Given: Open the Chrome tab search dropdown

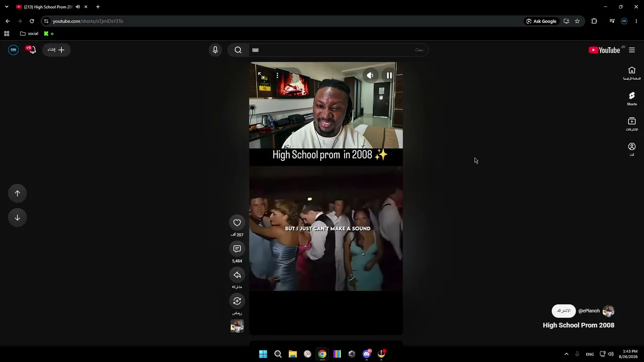Looking at the screenshot, I should 7,7.
